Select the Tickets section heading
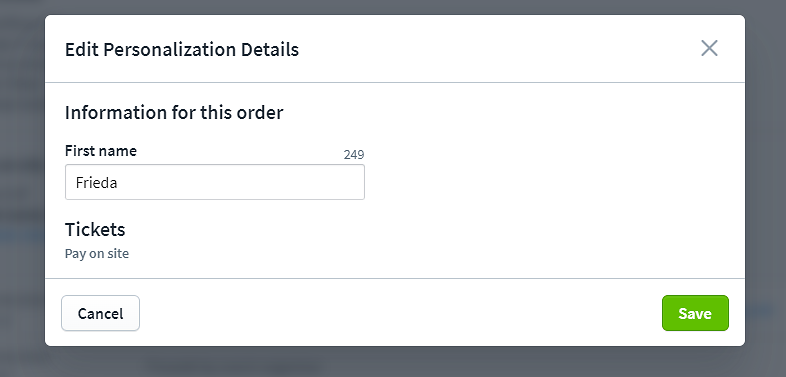This screenshot has height=377, width=786. coord(95,230)
